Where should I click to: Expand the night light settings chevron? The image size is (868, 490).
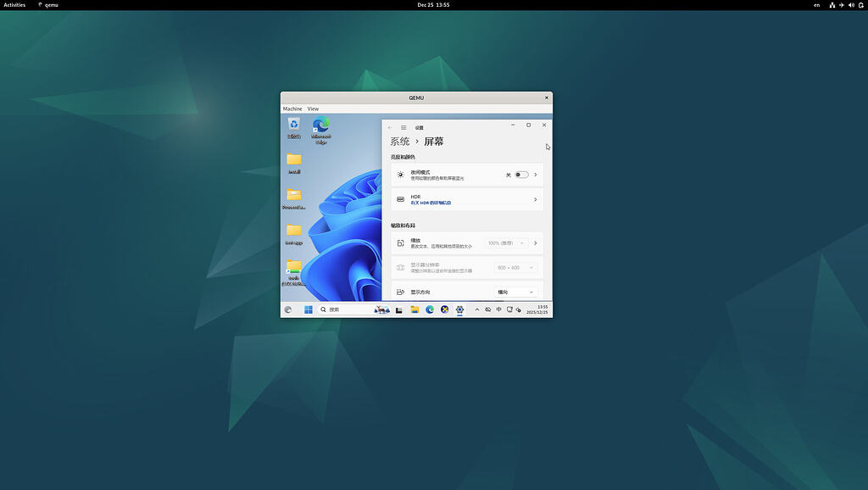536,175
